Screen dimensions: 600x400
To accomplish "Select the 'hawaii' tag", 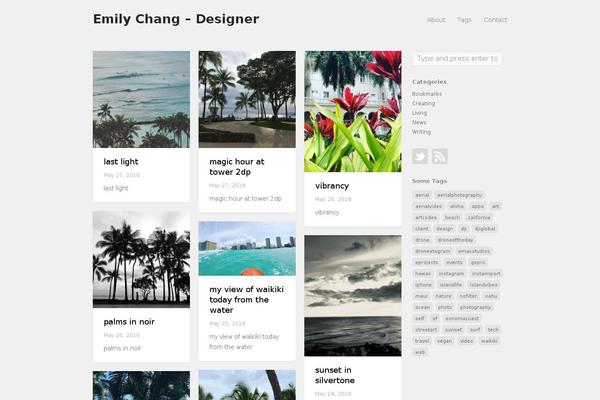I will point(423,274).
